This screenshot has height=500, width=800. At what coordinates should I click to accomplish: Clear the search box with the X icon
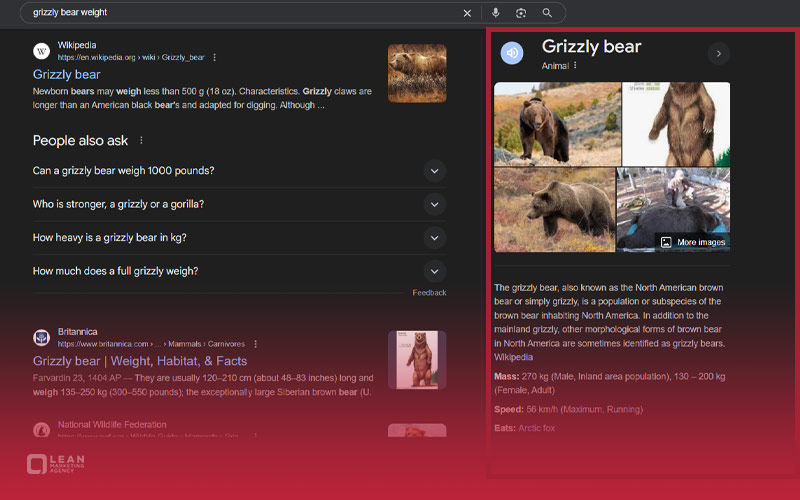pyautogui.click(x=467, y=13)
